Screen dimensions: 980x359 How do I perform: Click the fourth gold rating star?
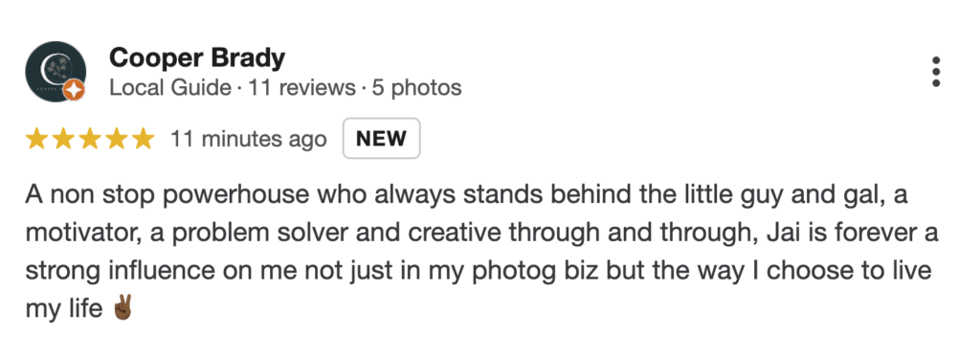click(117, 139)
